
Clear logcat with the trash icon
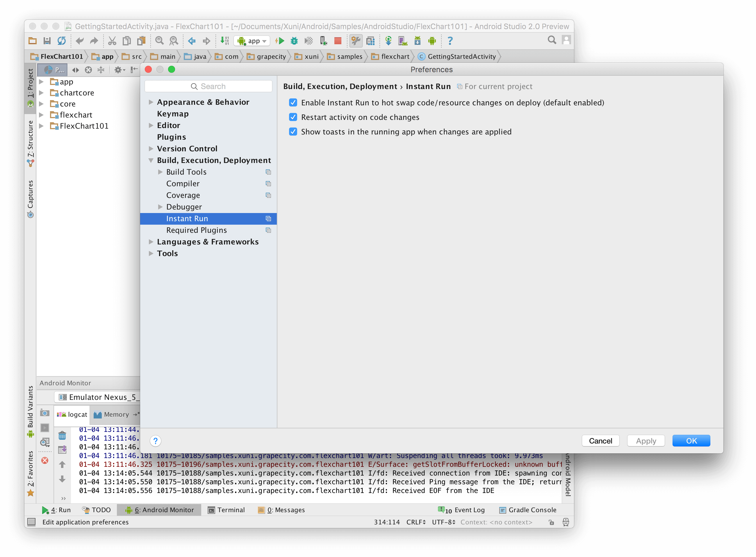(62, 435)
